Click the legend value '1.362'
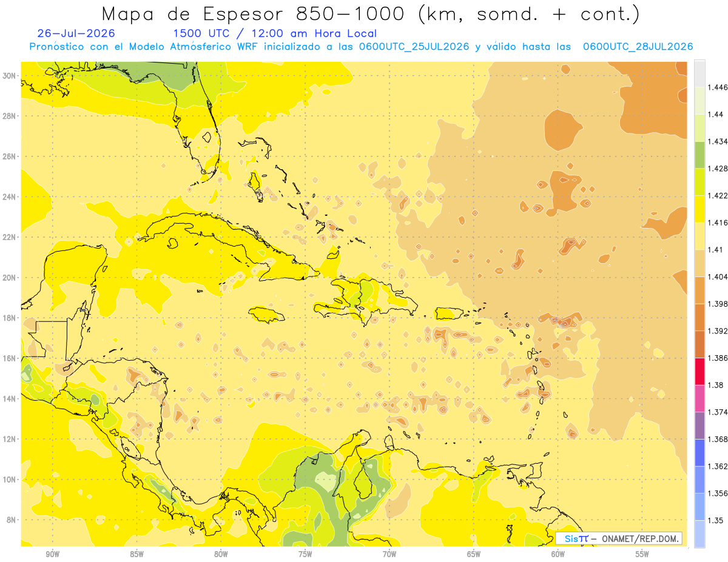This screenshot has width=728, height=562. point(718,466)
